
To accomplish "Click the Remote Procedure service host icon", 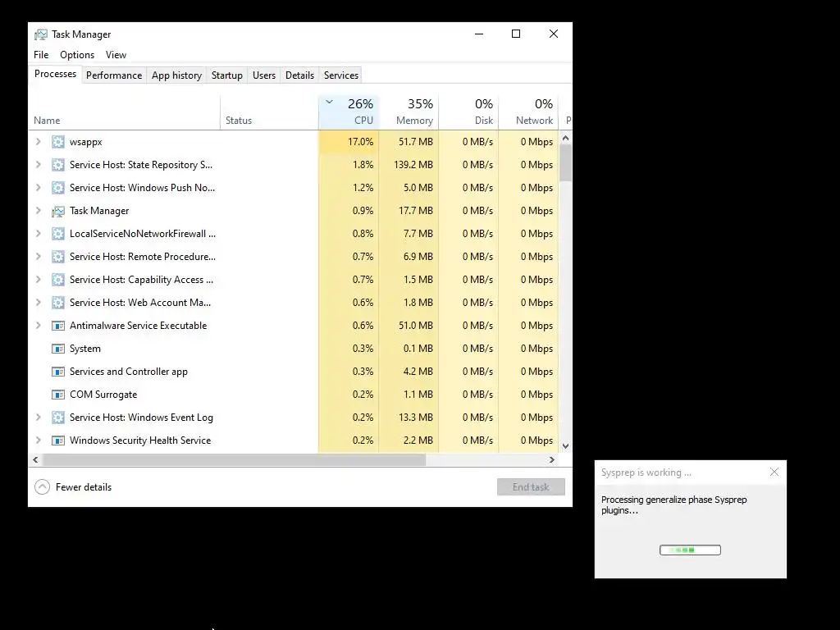I will click(58, 257).
